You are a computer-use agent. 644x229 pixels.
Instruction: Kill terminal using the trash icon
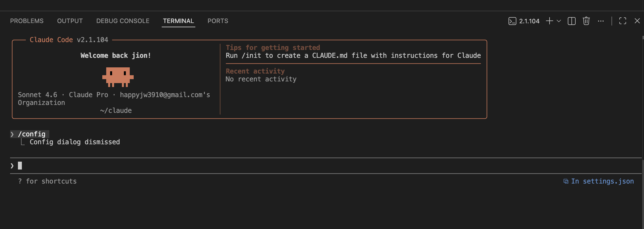[x=586, y=21]
